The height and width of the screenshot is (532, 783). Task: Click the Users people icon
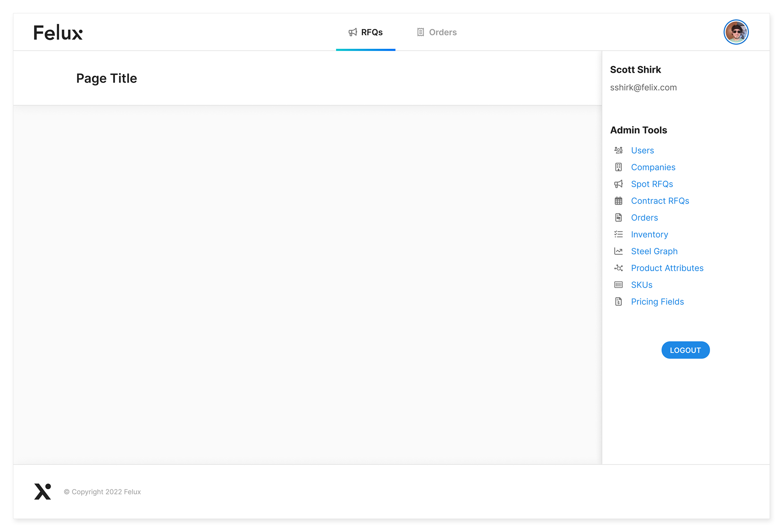coord(618,150)
